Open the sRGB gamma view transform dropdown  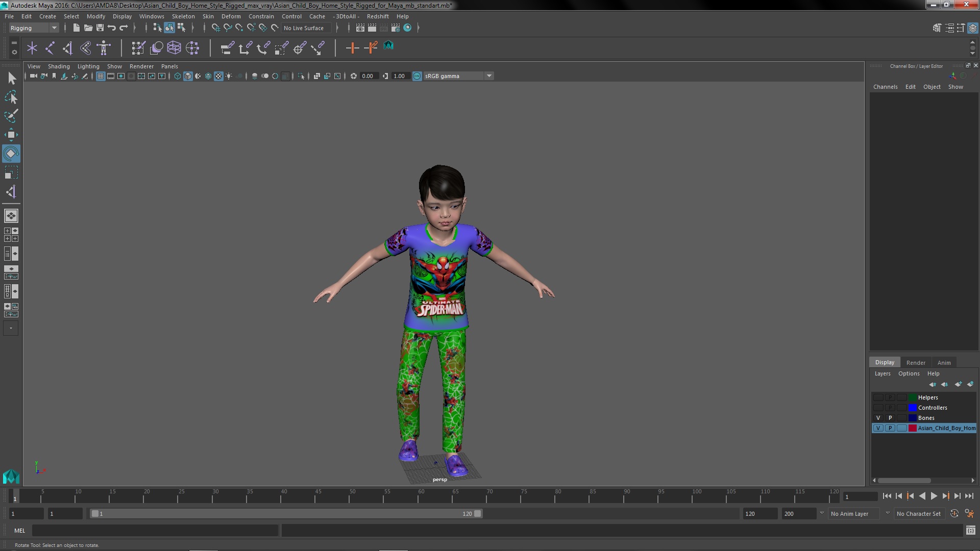click(x=458, y=76)
